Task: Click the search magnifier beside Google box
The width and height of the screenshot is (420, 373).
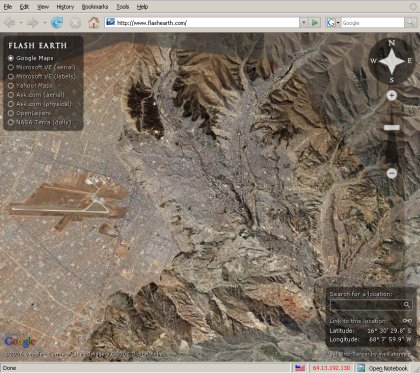Action: point(409,23)
